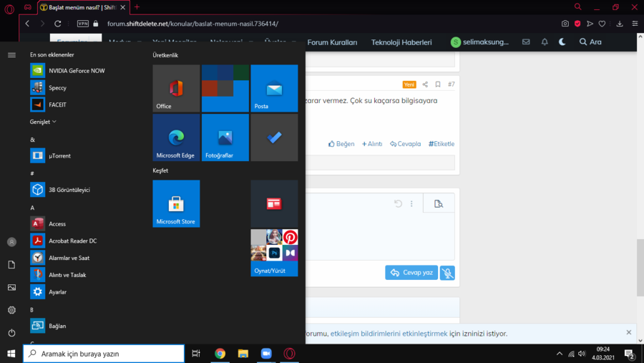
Task: Bookmark page with heart icon
Action: (x=602, y=24)
